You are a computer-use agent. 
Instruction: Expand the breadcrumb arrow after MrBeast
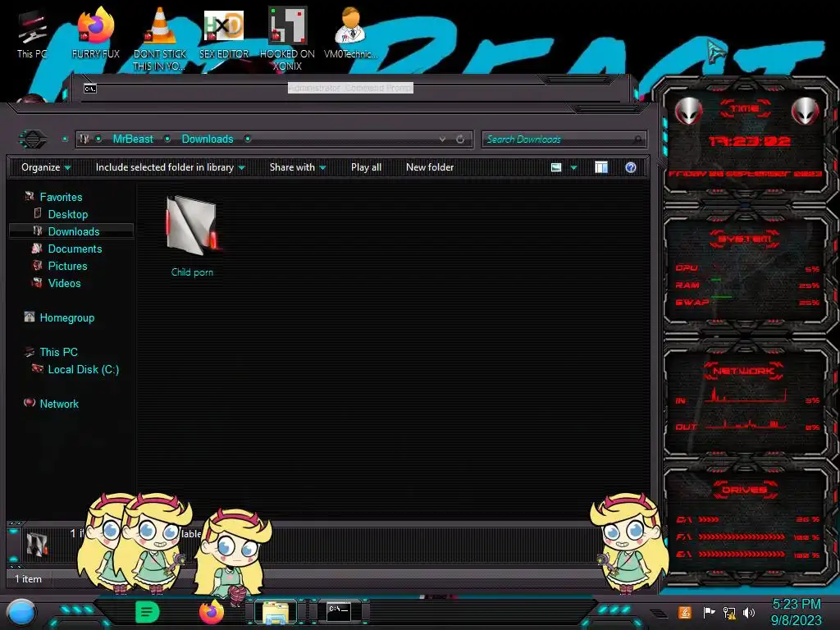[167, 139]
